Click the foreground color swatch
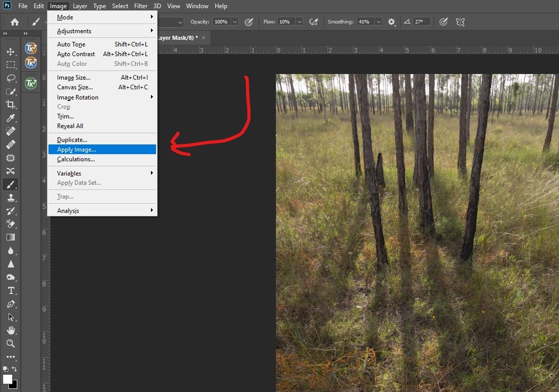The image size is (559, 392). (x=8, y=379)
